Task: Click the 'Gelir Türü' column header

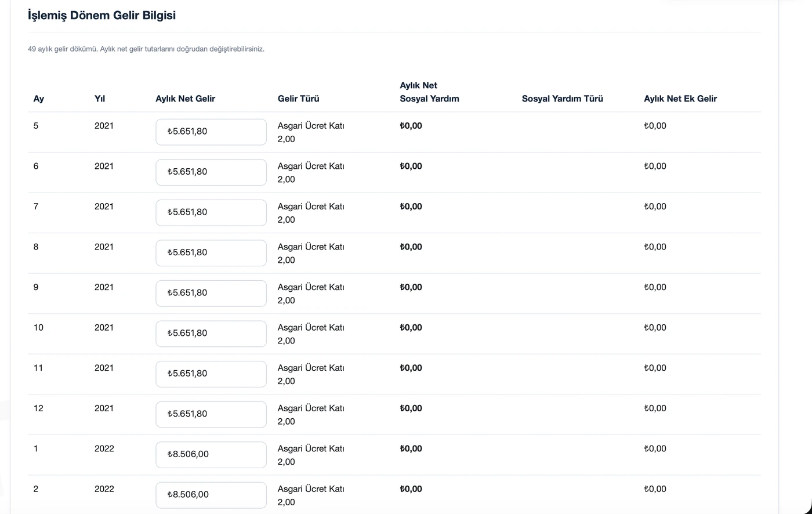Action: [298, 99]
